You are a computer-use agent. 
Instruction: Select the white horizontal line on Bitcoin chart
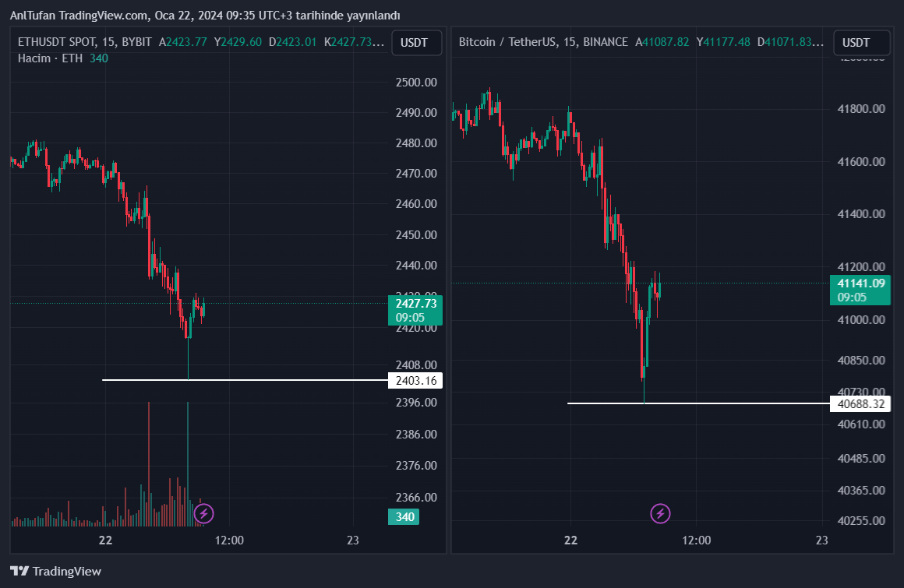point(701,403)
